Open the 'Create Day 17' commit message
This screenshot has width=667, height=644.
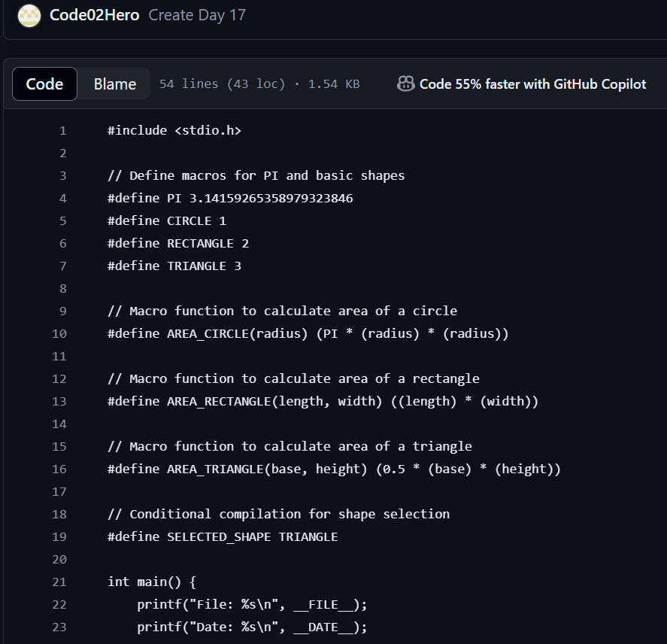197,15
